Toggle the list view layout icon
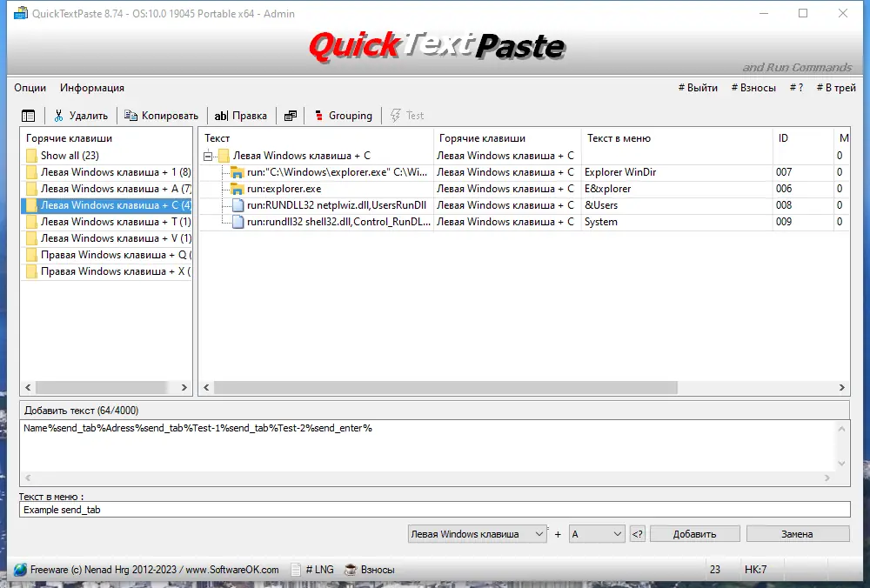 pyautogui.click(x=29, y=116)
